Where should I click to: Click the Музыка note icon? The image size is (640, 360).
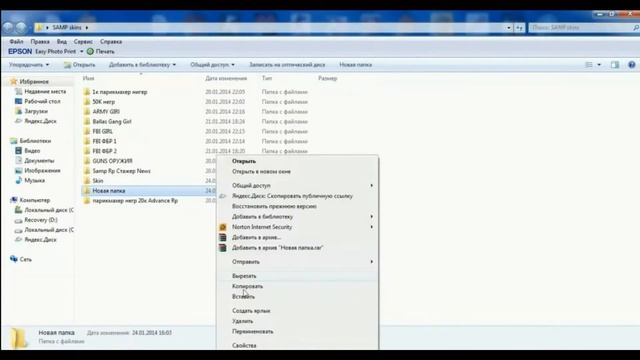(x=18, y=180)
